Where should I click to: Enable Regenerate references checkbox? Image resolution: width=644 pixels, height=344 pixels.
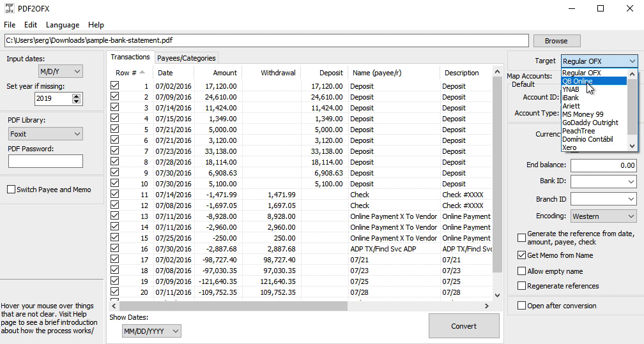(521, 286)
